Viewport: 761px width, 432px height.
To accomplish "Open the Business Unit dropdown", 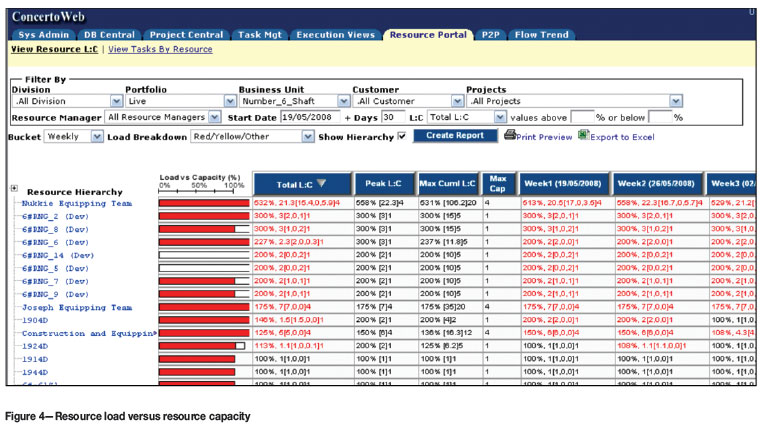I will tap(344, 101).
